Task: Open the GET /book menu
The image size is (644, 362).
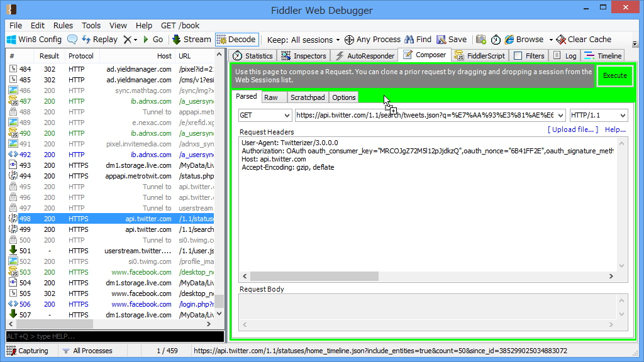Action: coord(180,25)
